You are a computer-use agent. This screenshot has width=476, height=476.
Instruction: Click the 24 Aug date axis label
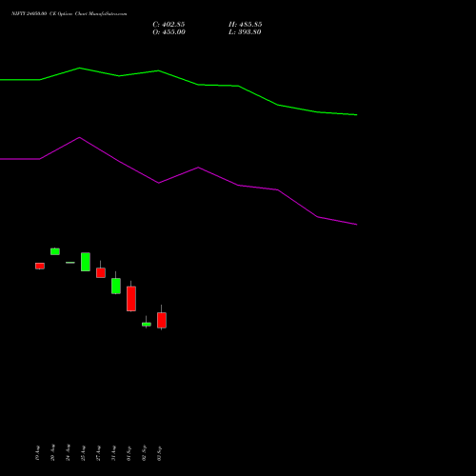tap(68, 452)
